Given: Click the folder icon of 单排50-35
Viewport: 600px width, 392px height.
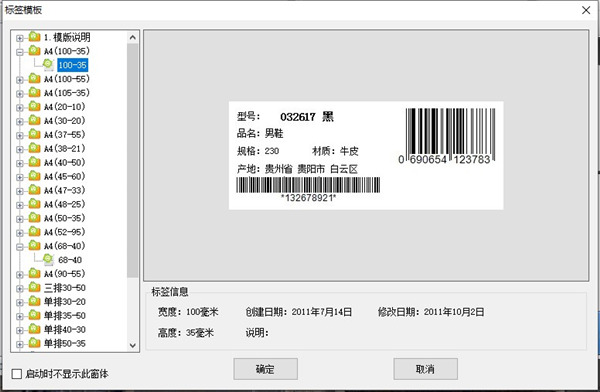Looking at the screenshot, I should 34,343.
